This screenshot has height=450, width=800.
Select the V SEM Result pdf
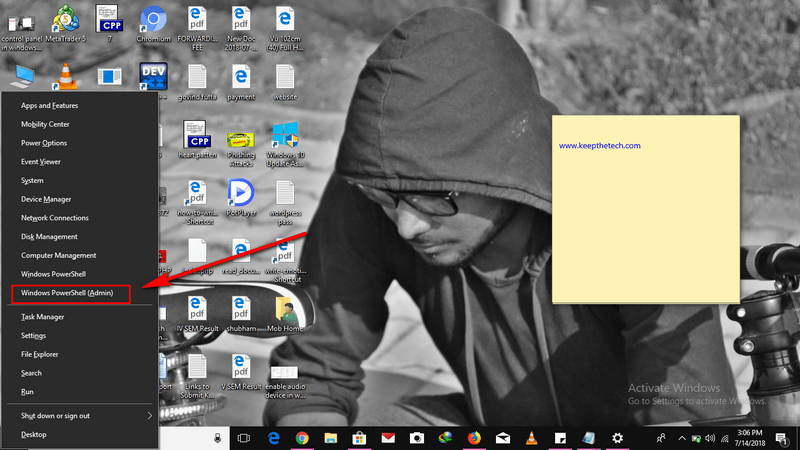click(x=241, y=372)
